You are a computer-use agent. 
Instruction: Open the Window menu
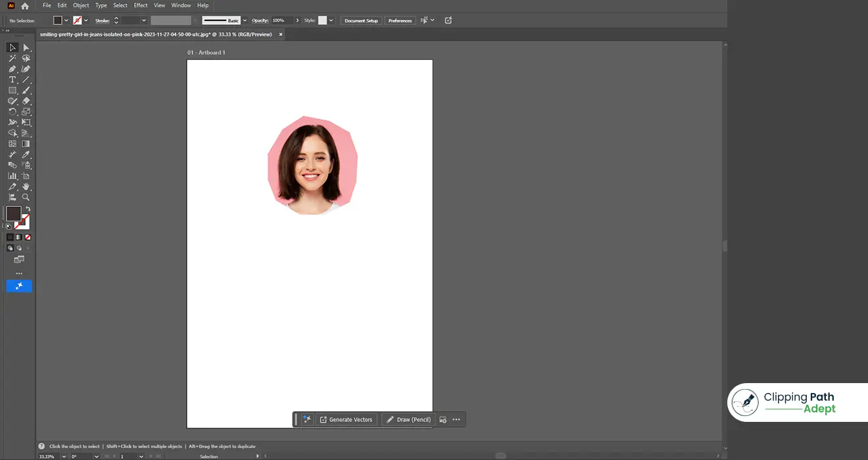coord(181,5)
